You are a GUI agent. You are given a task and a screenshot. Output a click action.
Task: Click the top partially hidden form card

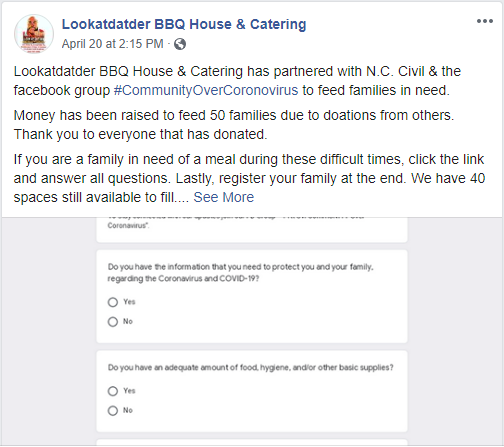(252, 230)
